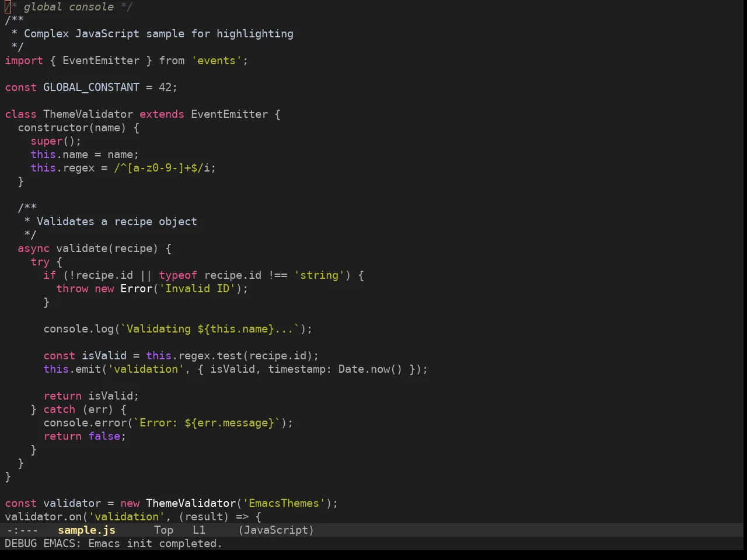Click on 'EventEmitter' in the import statement
The height and width of the screenshot is (560, 747).
point(101,61)
